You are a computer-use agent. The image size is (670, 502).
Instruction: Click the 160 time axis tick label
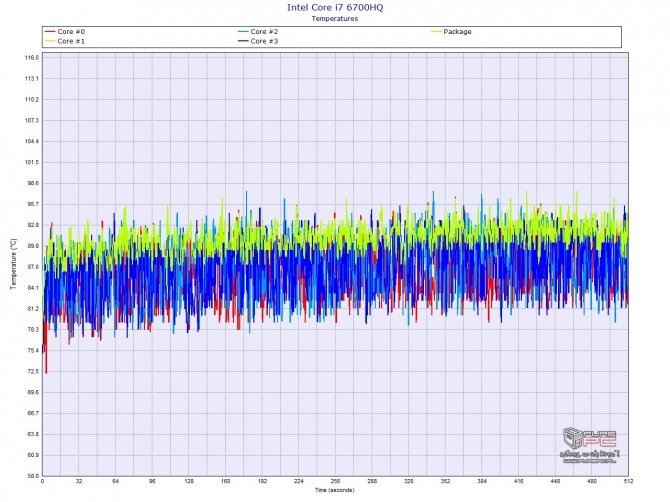226,481
